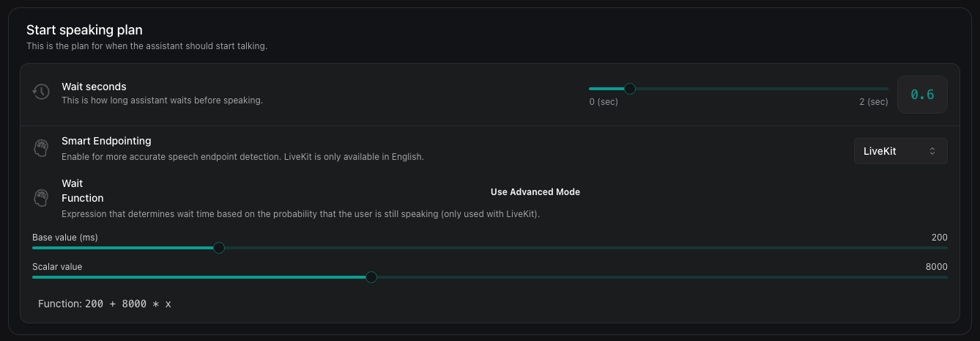Viewport: 980px width, 341px height.
Task: Click the Wait seconds slider handle
Action: (630, 89)
